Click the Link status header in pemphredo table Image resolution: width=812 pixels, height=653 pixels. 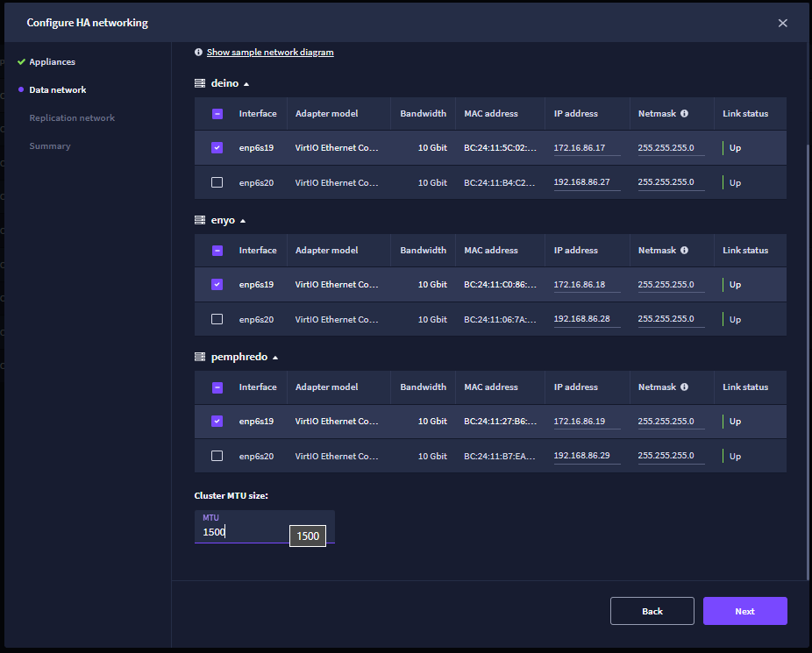[x=745, y=387]
